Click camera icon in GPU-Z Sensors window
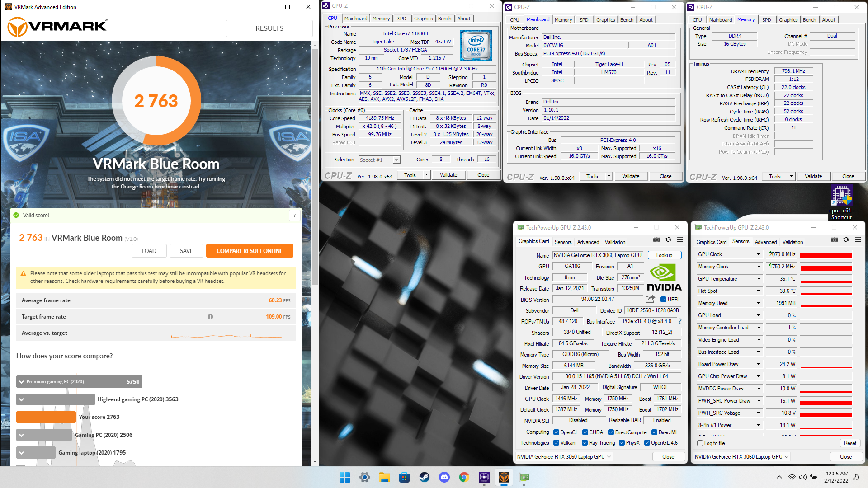Image resolution: width=868 pixels, height=488 pixels. pos(835,240)
